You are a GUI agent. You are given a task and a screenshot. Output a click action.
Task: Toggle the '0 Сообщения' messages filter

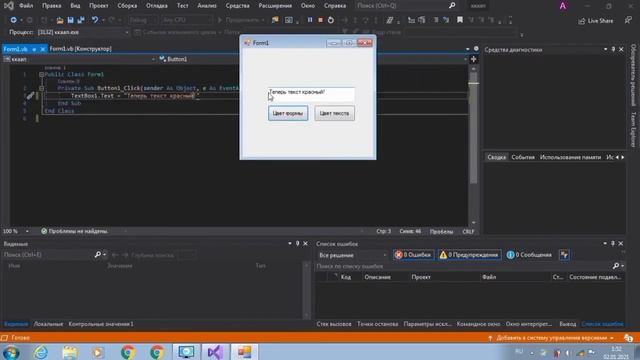[x=529, y=255]
